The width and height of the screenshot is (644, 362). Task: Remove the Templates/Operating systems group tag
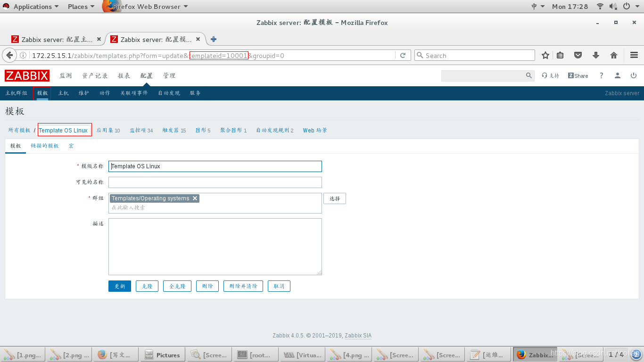tap(195, 198)
